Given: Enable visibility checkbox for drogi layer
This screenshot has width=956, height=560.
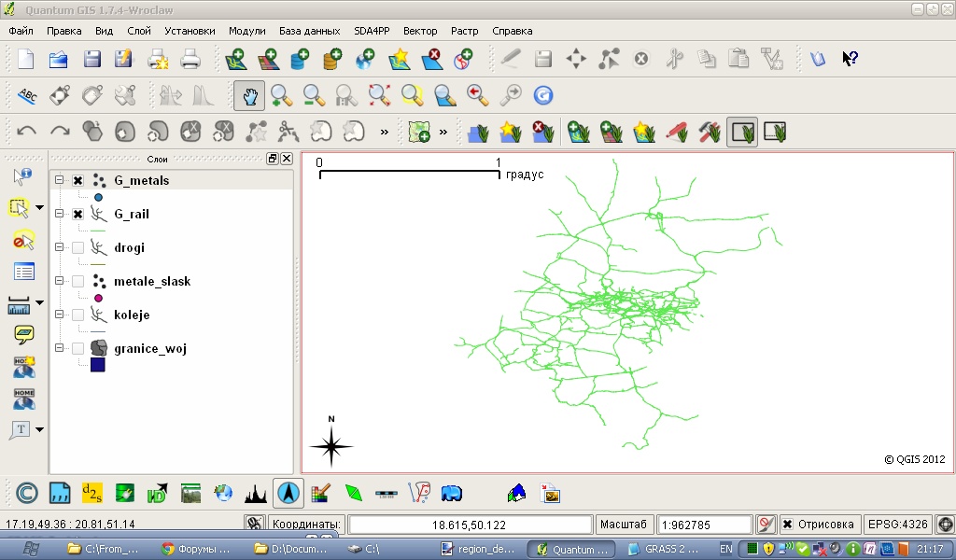Looking at the screenshot, I should [x=78, y=248].
